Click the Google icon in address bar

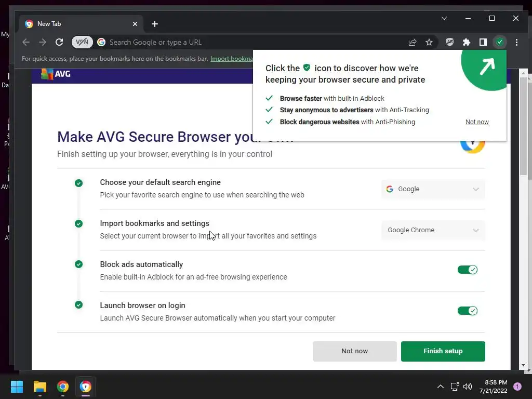pyautogui.click(x=101, y=42)
